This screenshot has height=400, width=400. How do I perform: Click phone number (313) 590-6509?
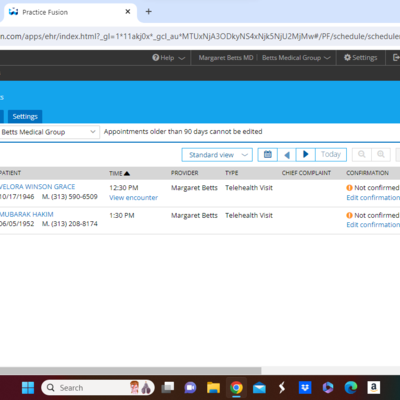click(74, 197)
